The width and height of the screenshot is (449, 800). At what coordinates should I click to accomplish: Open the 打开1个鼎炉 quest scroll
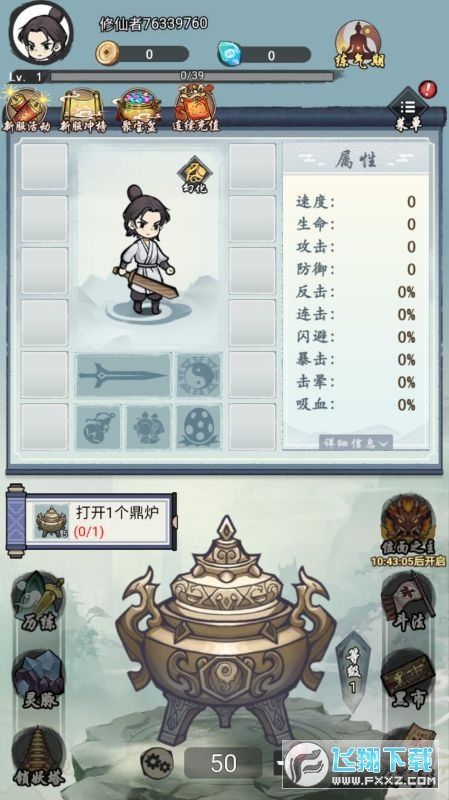click(x=92, y=521)
